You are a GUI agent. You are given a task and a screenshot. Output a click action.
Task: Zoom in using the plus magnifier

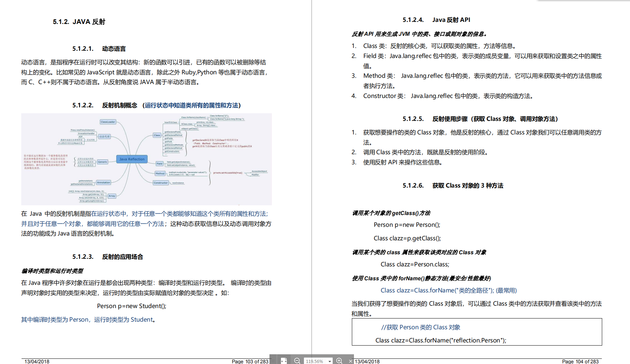point(339,361)
